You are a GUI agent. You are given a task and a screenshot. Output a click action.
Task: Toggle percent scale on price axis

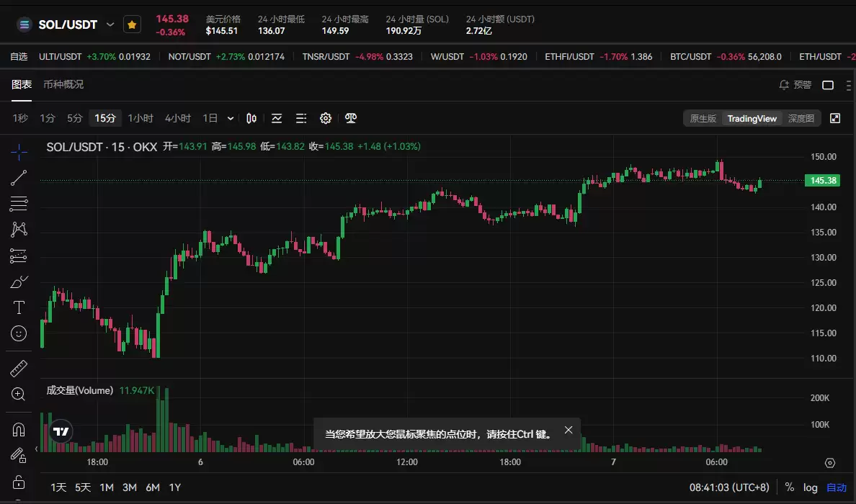pos(790,487)
